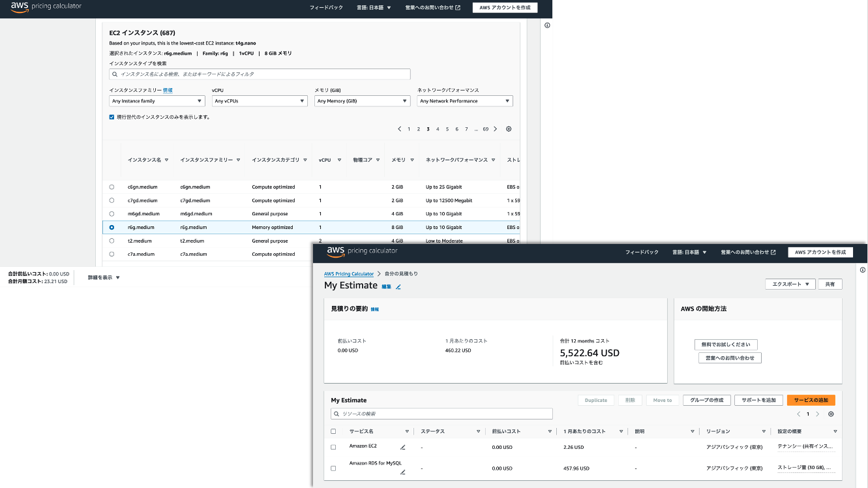868x488 pixels.
Task: Open Any vCPUs dropdown
Action: coord(260,101)
